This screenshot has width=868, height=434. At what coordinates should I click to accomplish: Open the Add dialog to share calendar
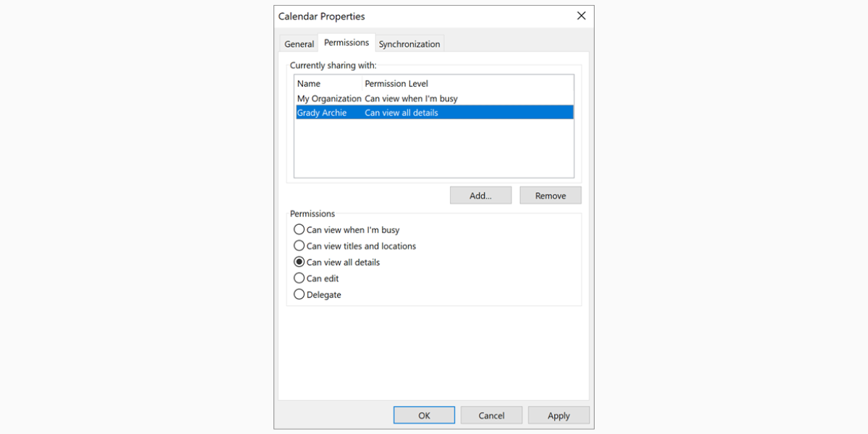pyautogui.click(x=480, y=195)
